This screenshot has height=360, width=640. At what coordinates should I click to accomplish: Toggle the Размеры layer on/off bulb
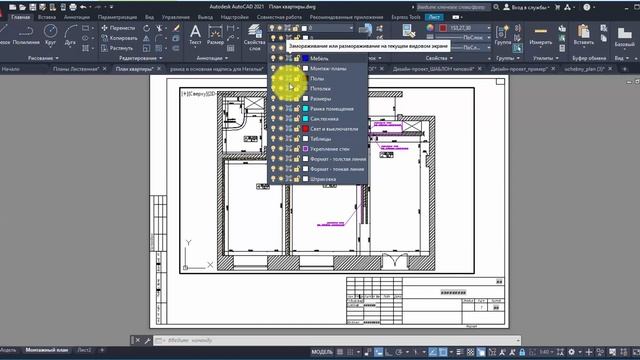(x=273, y=98)
